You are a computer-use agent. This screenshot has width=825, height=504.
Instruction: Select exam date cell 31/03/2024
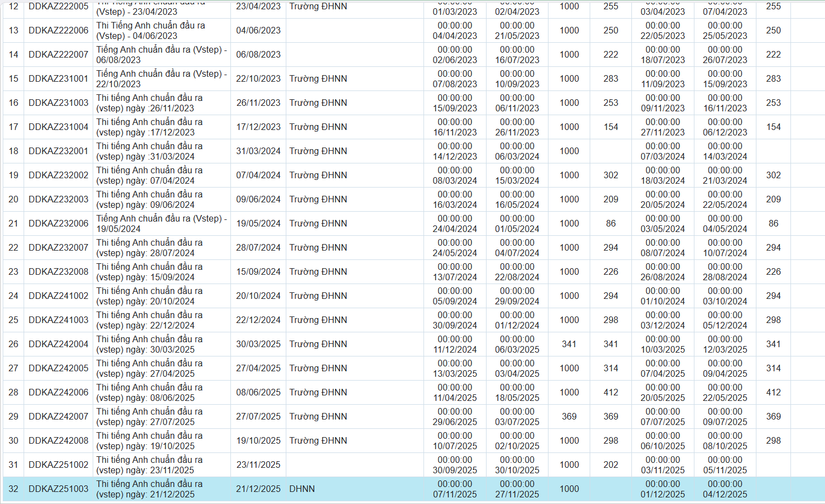(x=258, y=151)
